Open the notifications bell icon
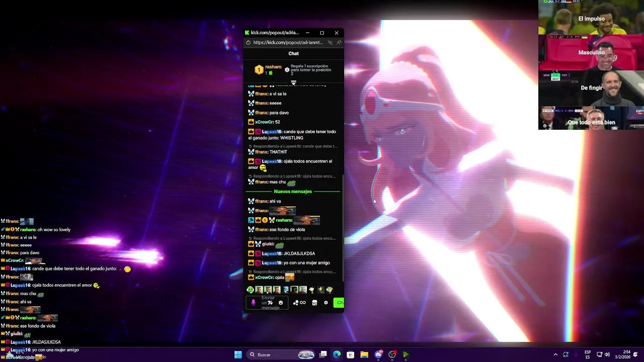The image size is (644, 362). 635,354
